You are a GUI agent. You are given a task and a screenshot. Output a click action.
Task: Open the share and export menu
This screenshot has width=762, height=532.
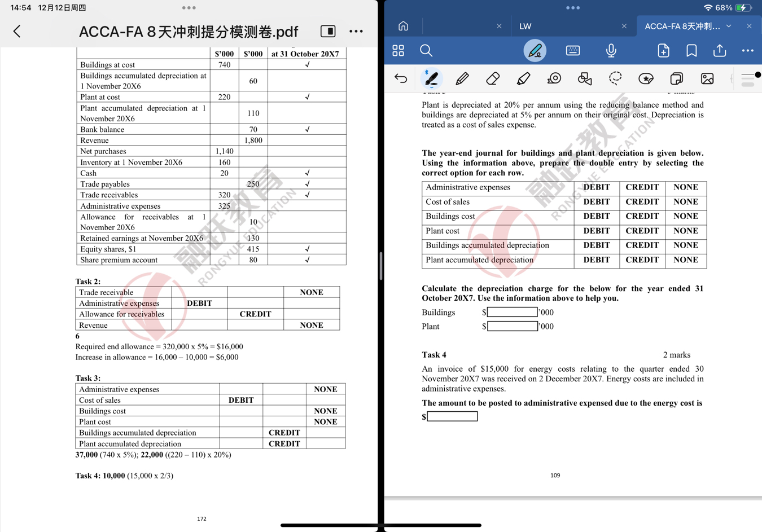pos(720,50)
